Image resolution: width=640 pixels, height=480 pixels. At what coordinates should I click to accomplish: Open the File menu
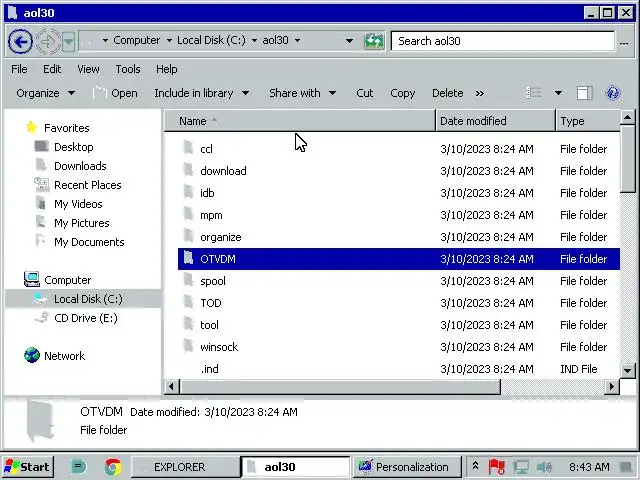[x=19, y=69]
